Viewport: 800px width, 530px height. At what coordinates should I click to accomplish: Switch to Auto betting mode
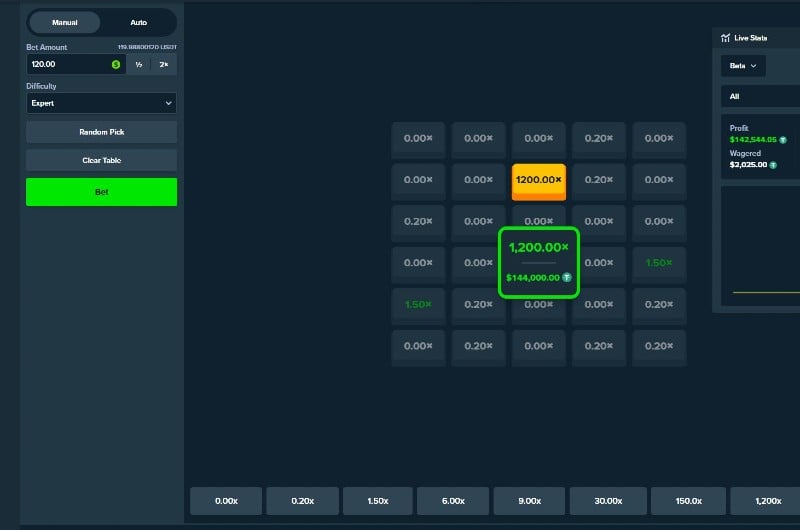138,22
